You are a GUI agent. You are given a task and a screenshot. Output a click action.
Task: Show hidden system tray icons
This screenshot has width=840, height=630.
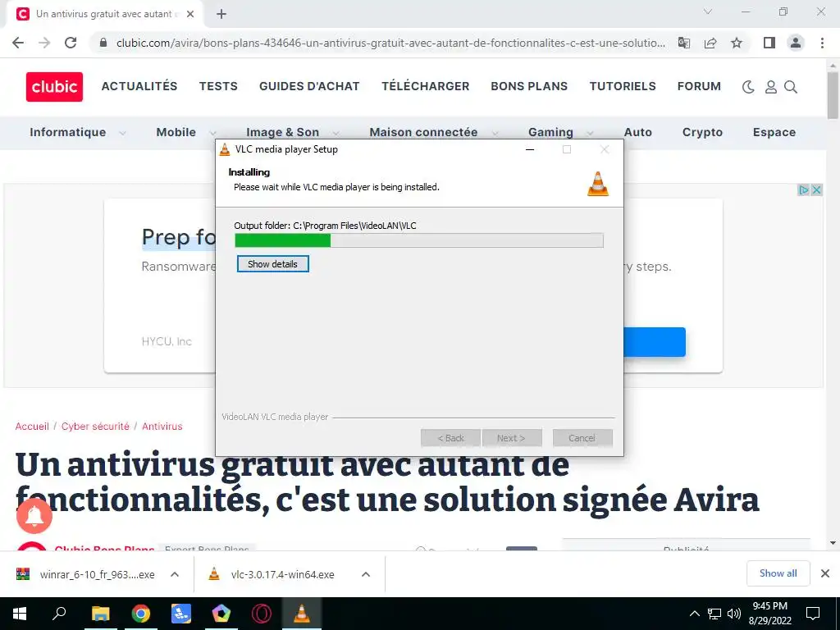point(694,614)
